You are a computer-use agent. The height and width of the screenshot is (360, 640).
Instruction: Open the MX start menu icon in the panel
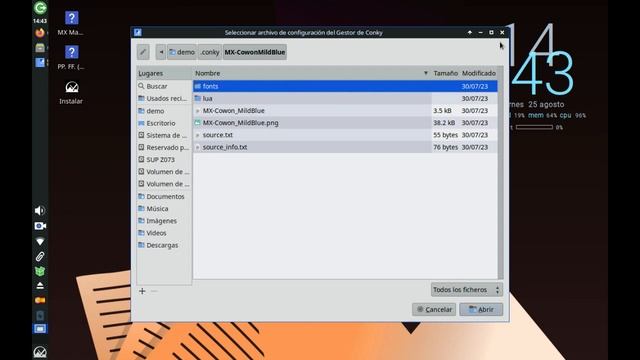click(40, 351)
